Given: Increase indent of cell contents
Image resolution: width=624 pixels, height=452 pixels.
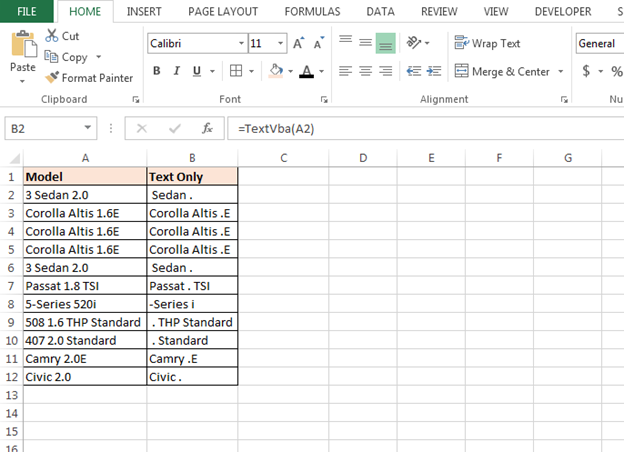Looking at the screenshot, I should pos(433,71).
